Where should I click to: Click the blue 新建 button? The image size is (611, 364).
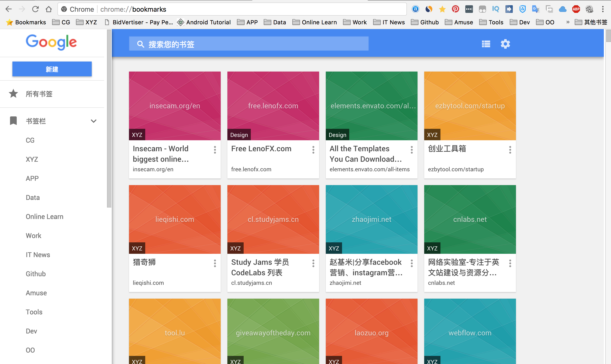(x=52, y=69)
